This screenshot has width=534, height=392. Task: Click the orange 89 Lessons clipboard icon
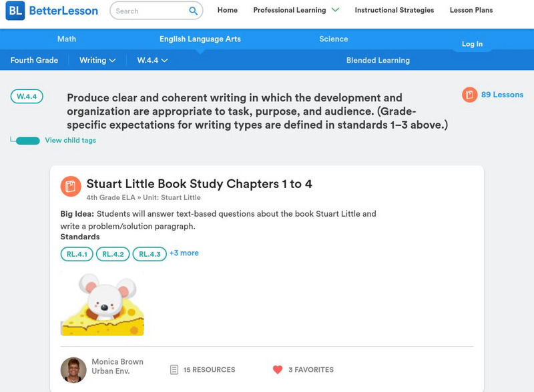coord(469,95)
